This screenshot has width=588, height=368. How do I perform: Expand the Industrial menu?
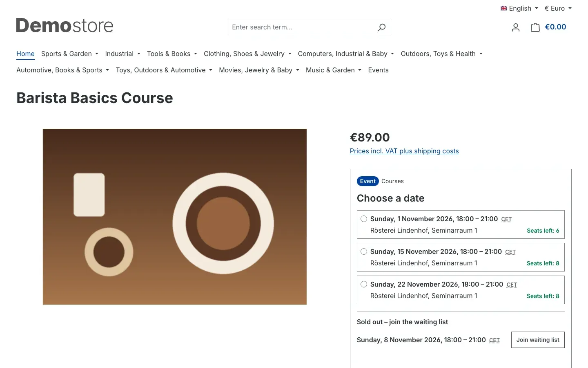[x=122, y=54]
